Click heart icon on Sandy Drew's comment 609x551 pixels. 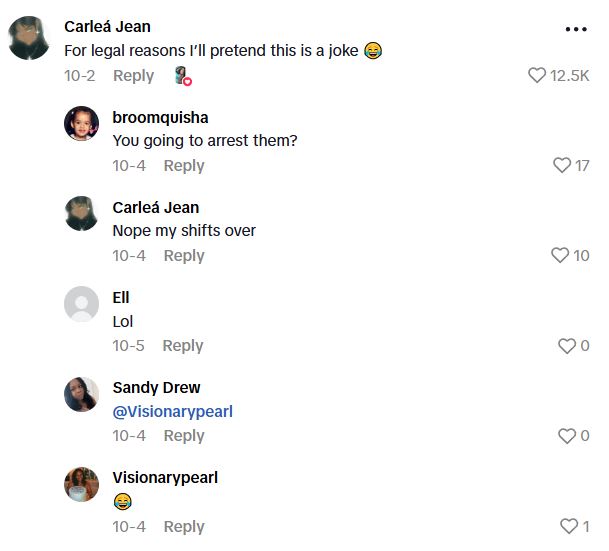[x=567, y=436]
